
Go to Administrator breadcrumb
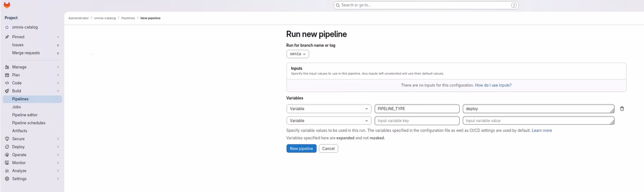pos(78,18)
